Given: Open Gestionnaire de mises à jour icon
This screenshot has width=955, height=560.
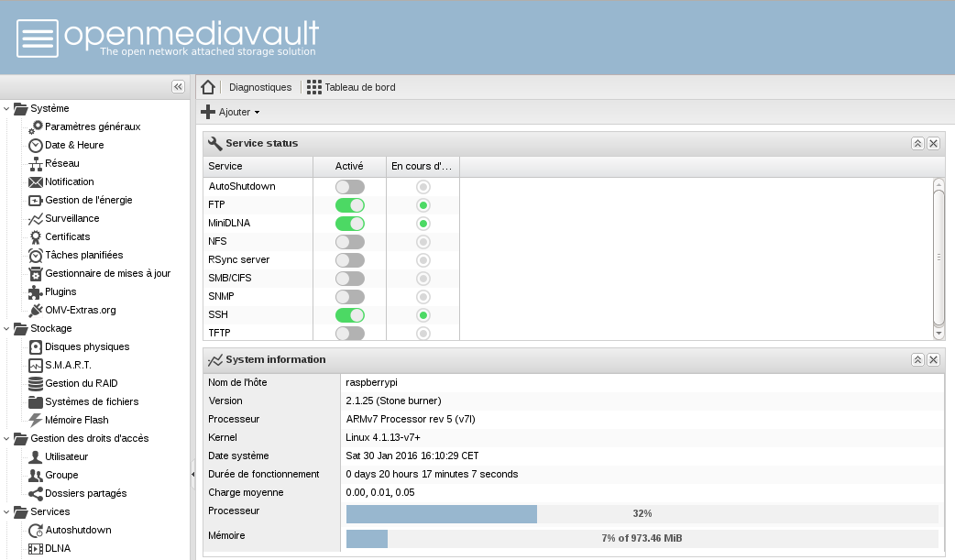Looking at the screenshot, I should [x=36, y=274].
